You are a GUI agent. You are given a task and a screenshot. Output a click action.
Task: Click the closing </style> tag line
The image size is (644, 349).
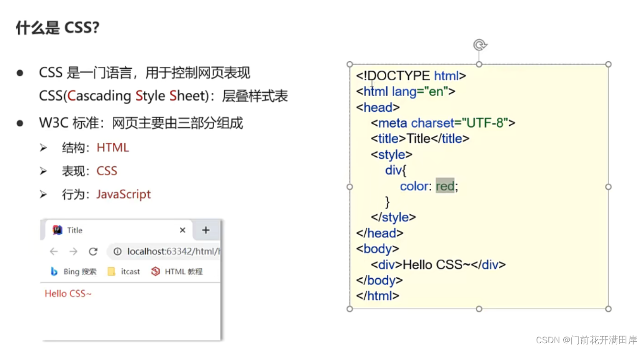tap(393, 217)
